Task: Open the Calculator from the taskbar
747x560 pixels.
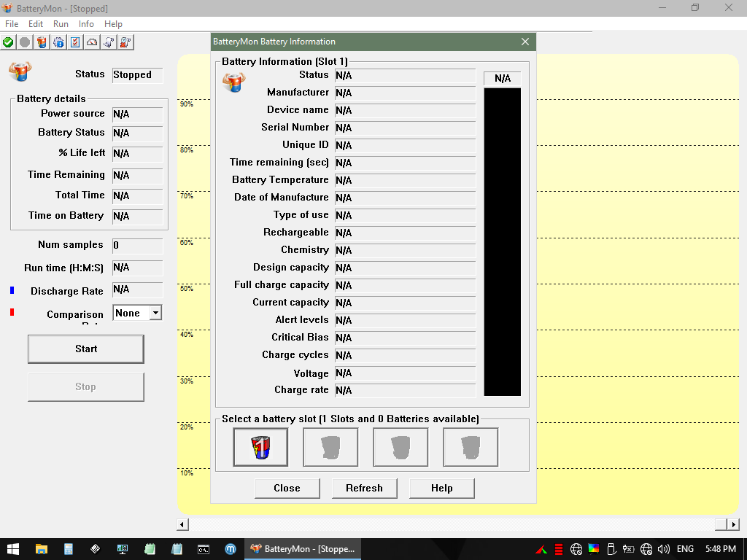Action: 68,549
